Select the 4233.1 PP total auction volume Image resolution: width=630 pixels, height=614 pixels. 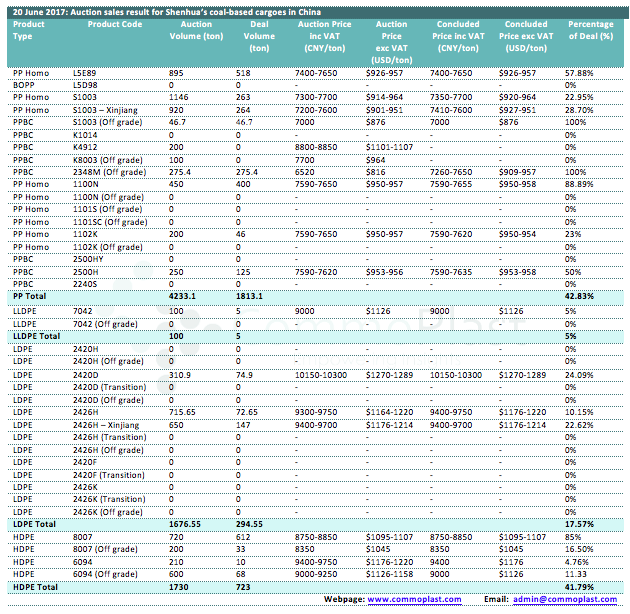183,296
